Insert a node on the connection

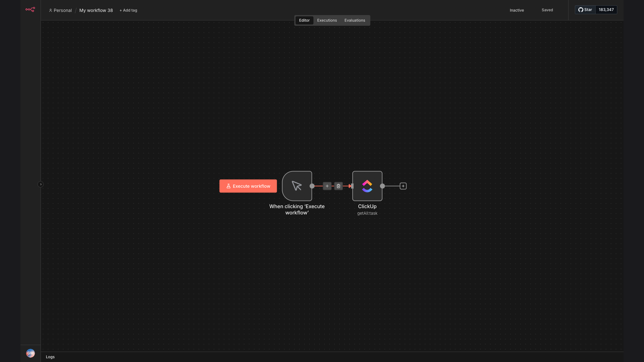[327, 186]
